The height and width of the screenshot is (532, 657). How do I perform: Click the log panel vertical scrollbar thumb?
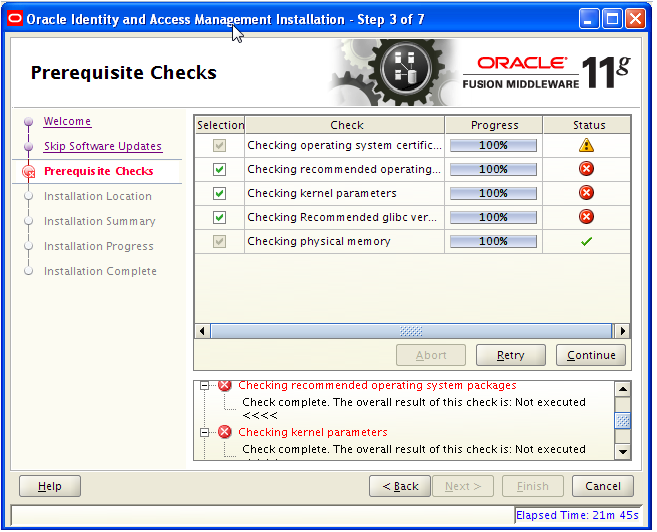coord(623,421)
